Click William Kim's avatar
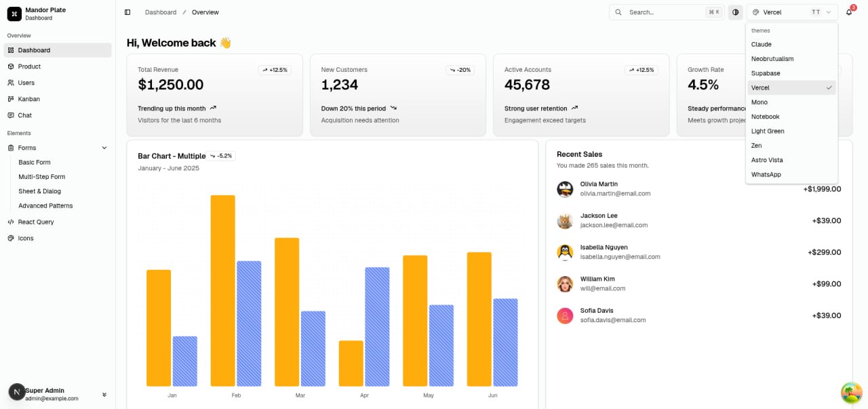Screen dimensions: 868x409 [x=565, y=284]
